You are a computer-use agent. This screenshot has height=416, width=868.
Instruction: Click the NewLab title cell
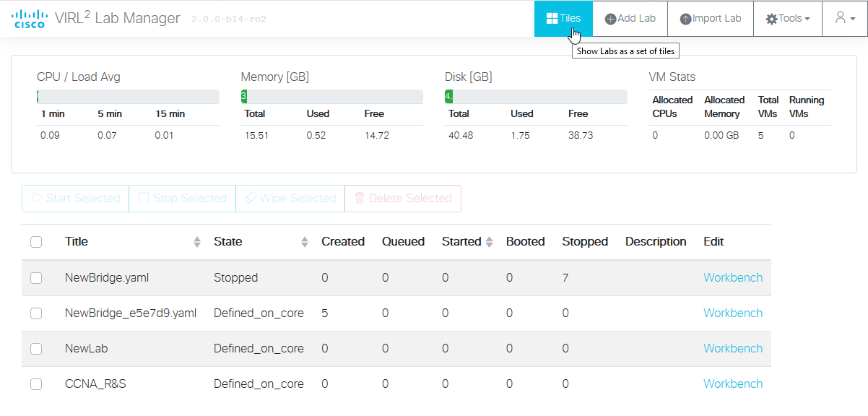pos(86,348)
